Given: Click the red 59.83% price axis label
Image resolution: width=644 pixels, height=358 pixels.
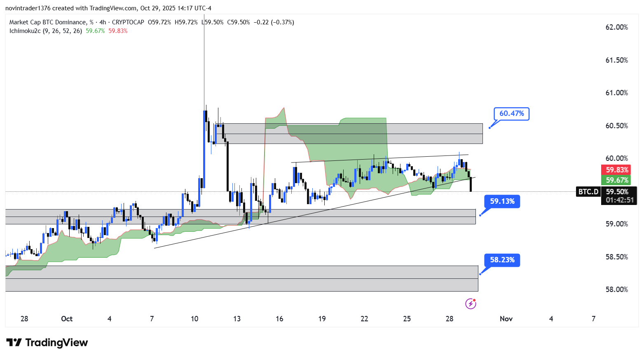Looking at the screenshot, I should (616, 170).
